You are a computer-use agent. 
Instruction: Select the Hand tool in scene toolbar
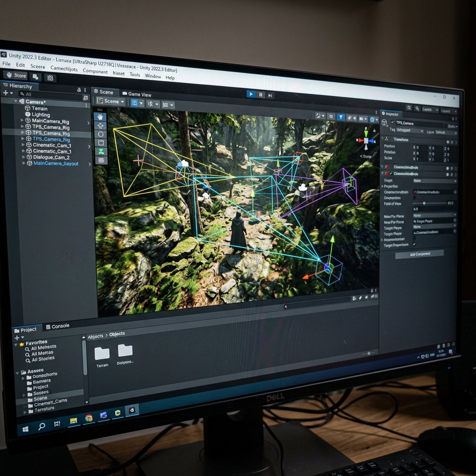[x=100, y=117]
